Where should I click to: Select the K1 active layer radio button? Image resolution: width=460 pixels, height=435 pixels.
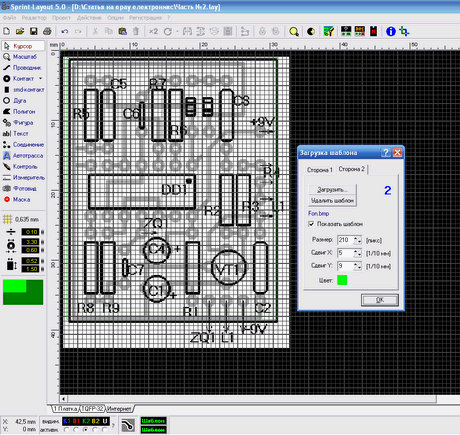(66, 430)
